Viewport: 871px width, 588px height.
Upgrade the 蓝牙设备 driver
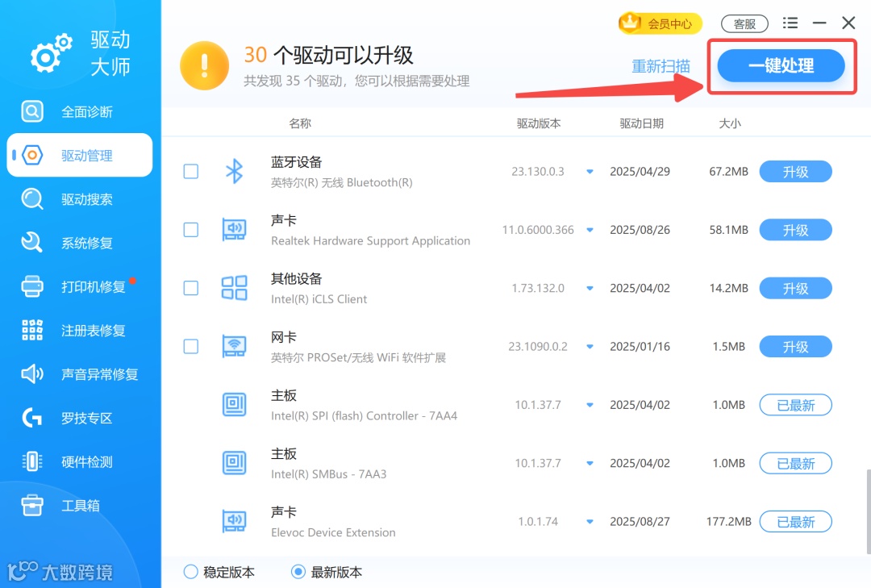(795, 172)
